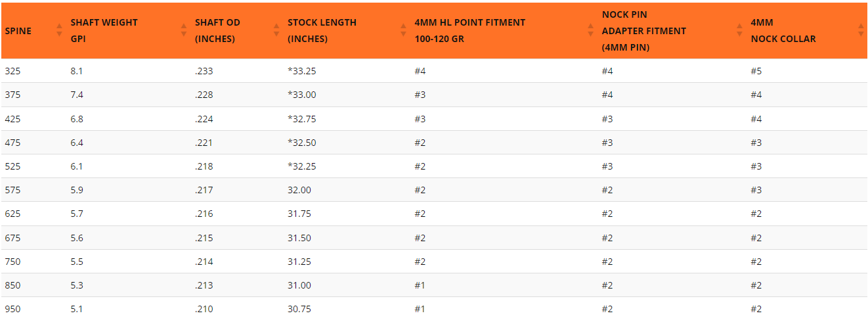The image size is (868, 326).
Task: Select the 5.3 shaft weight value
Action: pyautogui.click(x=76, y=285)
